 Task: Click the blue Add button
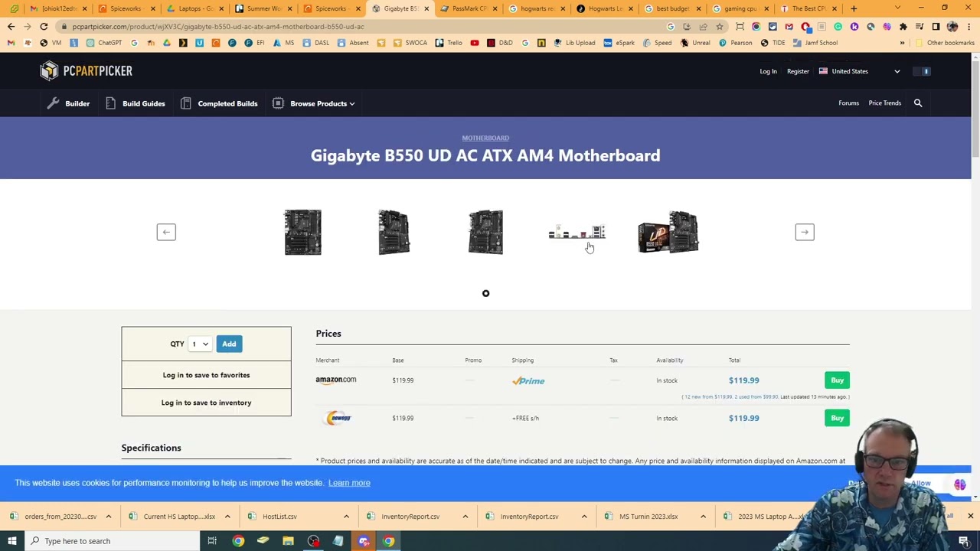pyautogui.click(x=229, y=344)
